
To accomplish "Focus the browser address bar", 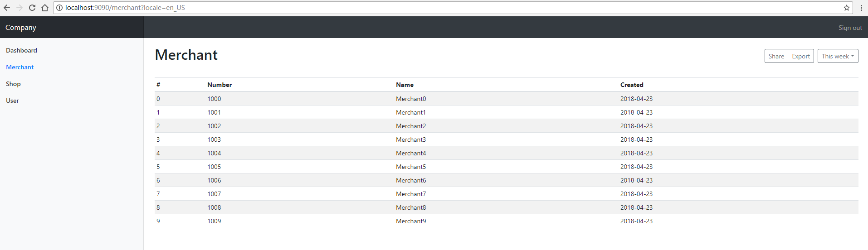I will [408, 8].
